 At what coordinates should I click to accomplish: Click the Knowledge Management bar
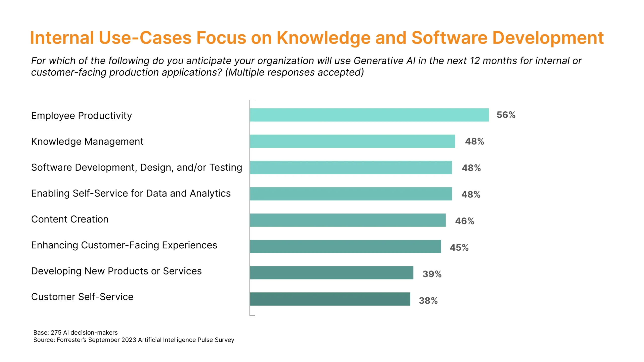tap(349, 141)
